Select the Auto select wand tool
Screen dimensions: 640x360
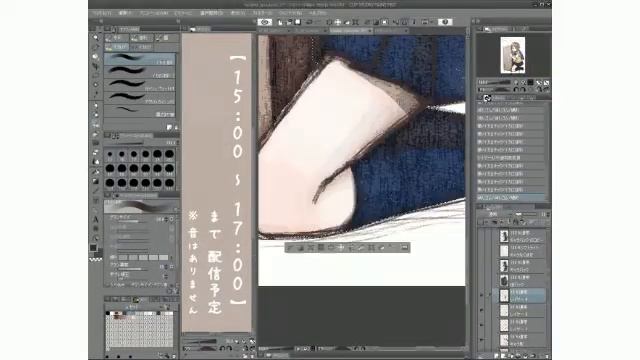(96, 84)
